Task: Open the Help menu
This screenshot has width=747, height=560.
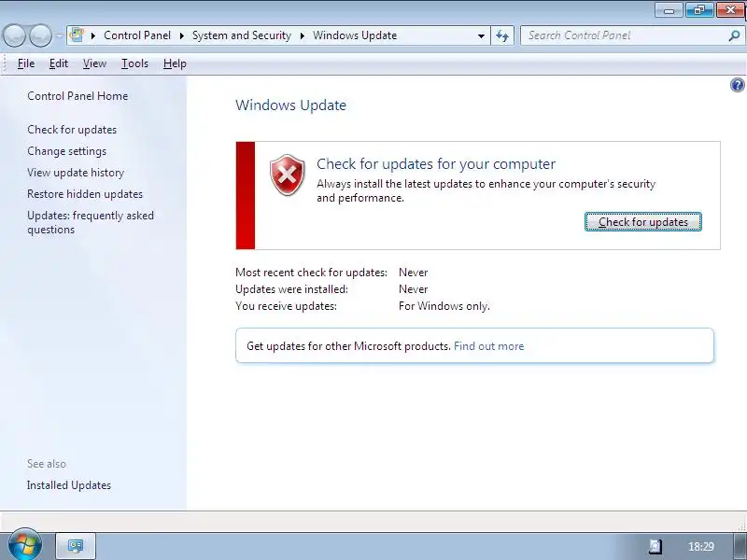Action: click(x=175, y=63)
